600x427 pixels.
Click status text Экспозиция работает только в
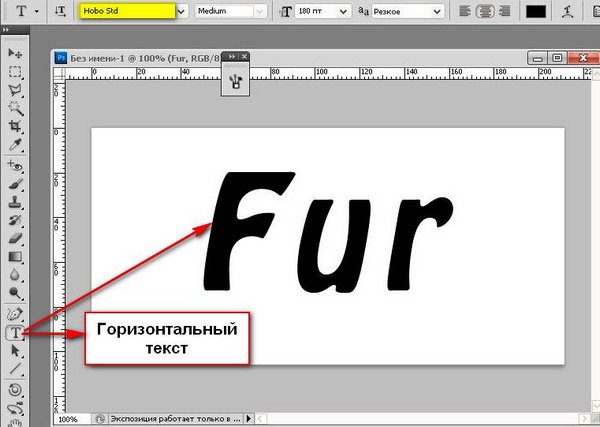pyautogui.click(x=176, y=419)
